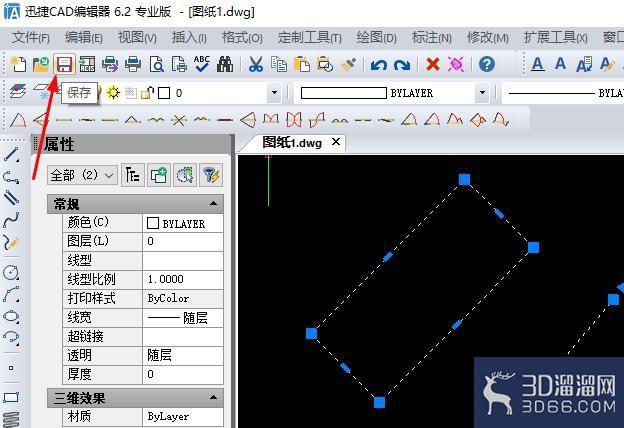Open Find with binoculars icon
This screenshot has height=428, width=624.
pos(225,64)
